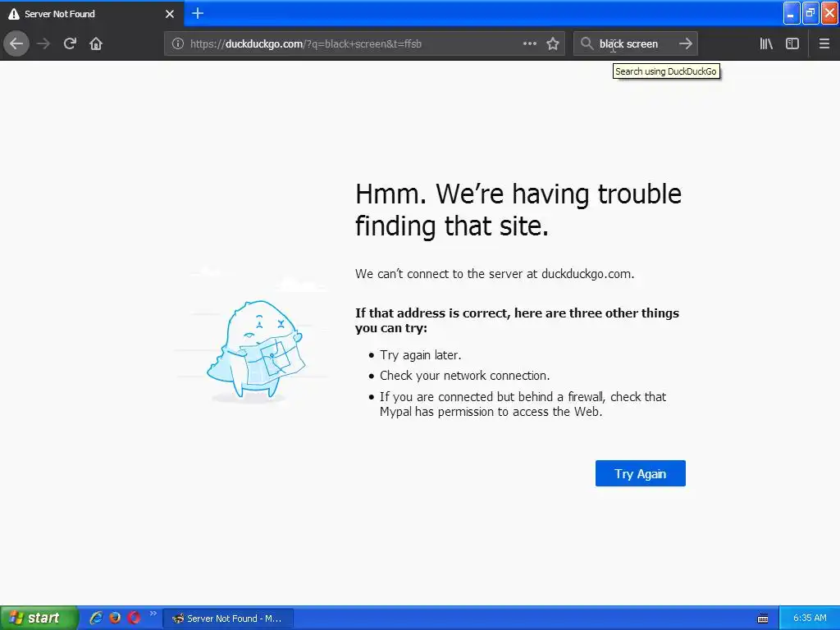Screen dimensions: 840x630
Task: Click the 6:35 AM clock
Action: click(810, 618)
